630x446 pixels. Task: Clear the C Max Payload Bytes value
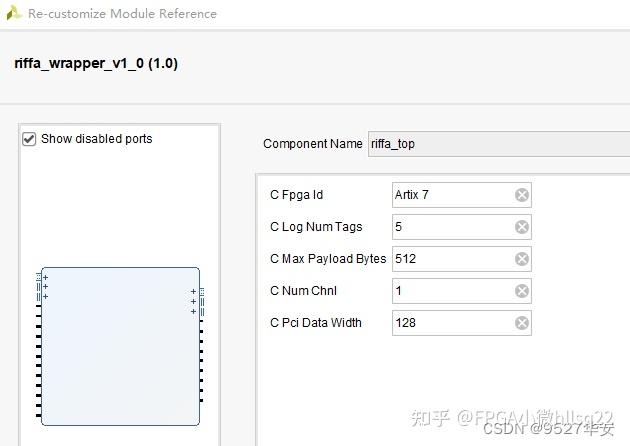[x=521, y=259]
